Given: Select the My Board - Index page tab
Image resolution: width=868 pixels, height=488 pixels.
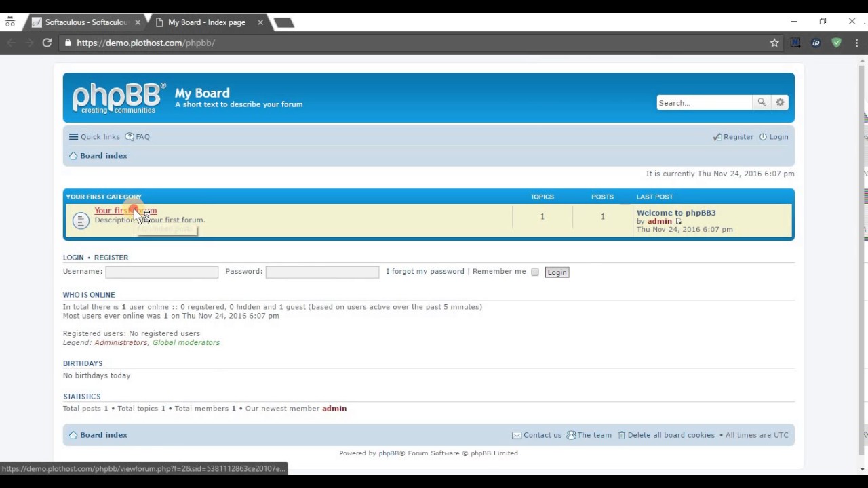Looking at the screenshot, I should pos(206,22).
